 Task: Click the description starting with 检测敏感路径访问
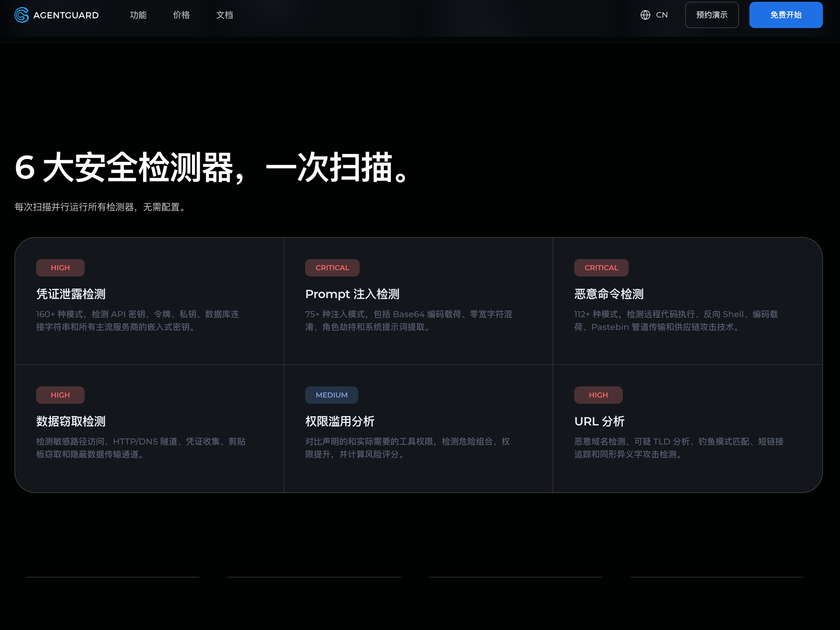pyautogui.click(x=141, y=448)
